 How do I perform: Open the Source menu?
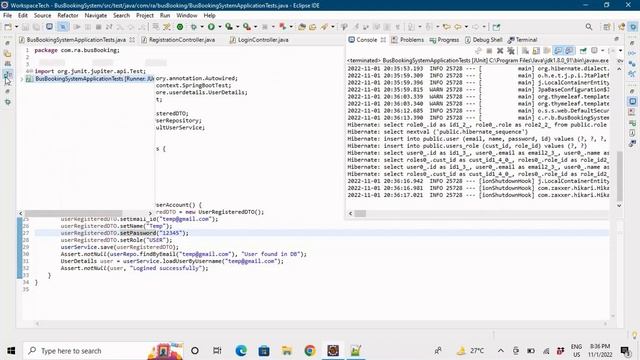click(x=42, y=16)
